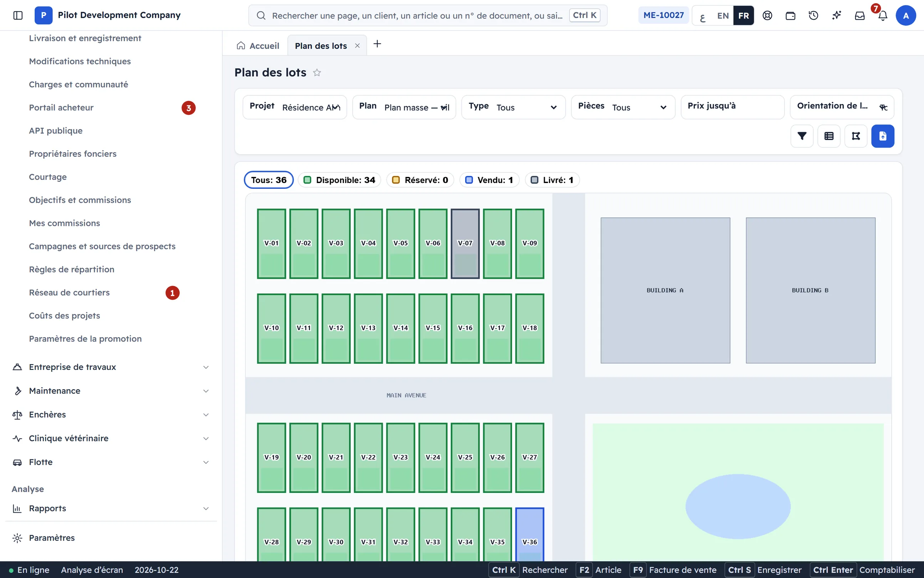The height and width of the screenshot is (578, 924).
Task: Open the Pièces dropdown
Action: 623,107
